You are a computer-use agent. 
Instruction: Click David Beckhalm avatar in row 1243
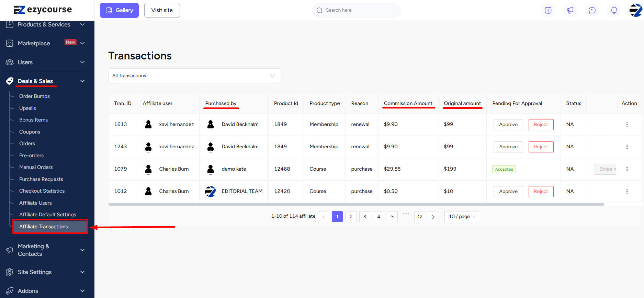pyautogui.click(x=211, y=147)
